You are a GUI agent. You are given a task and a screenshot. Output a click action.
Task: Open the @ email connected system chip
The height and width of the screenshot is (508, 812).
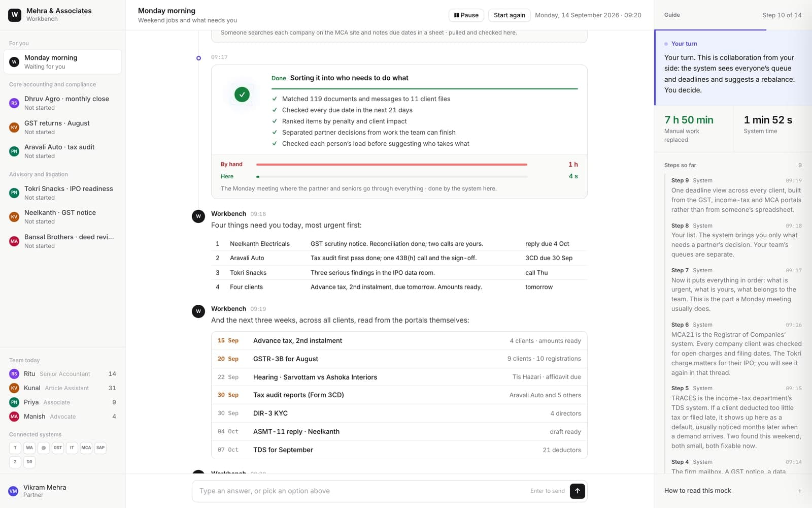point(44,448)
